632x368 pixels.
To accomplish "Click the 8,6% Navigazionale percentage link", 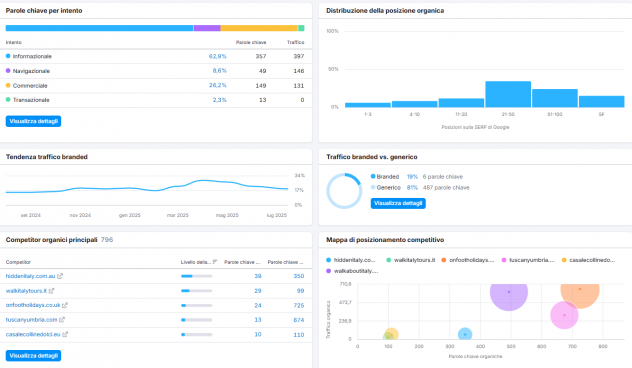I will [220, 71].
